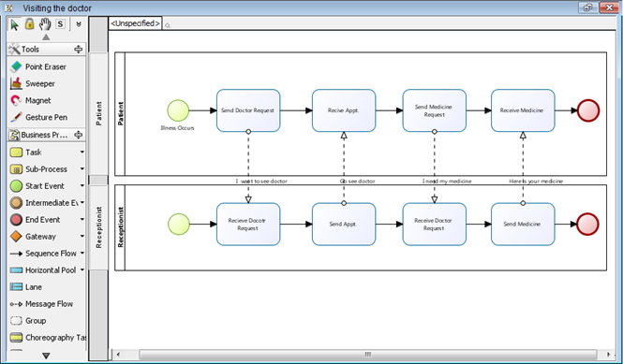Open the Sub-Process dropdown arrow

click(82, 168)
